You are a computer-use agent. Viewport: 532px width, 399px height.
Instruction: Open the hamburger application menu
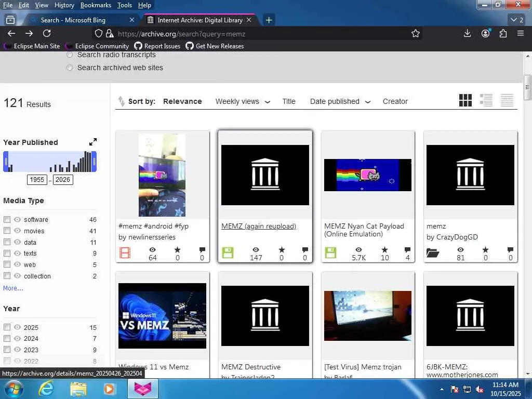pos(521,33)
